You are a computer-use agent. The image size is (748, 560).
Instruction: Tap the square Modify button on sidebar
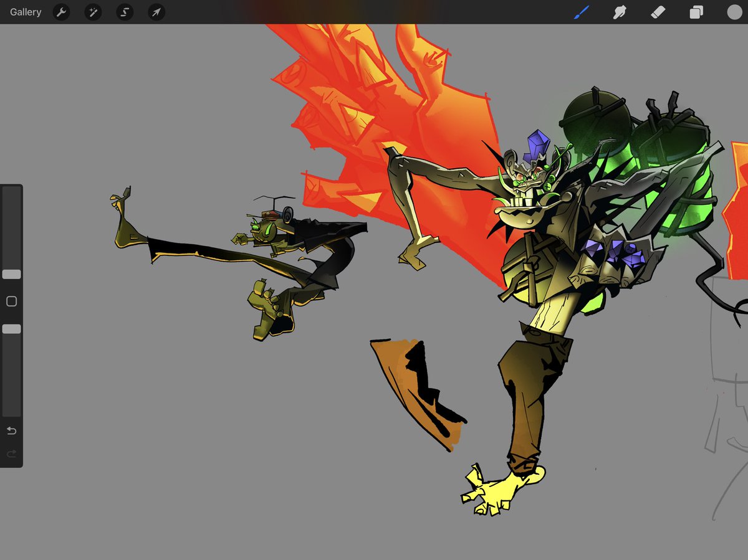(x=11, y=301)
